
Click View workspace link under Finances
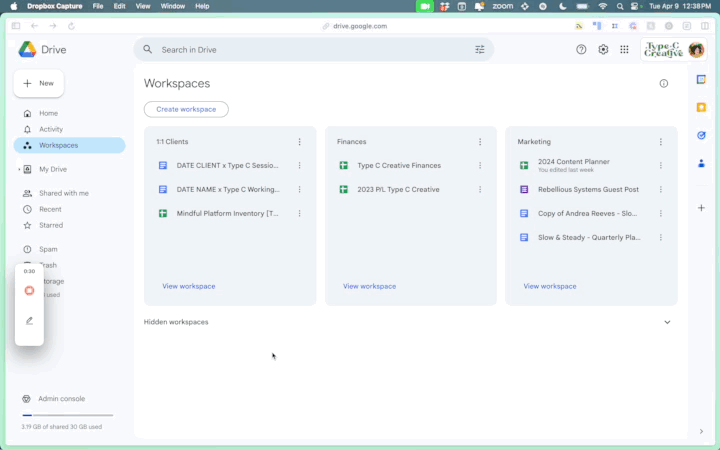pos(369,286)
